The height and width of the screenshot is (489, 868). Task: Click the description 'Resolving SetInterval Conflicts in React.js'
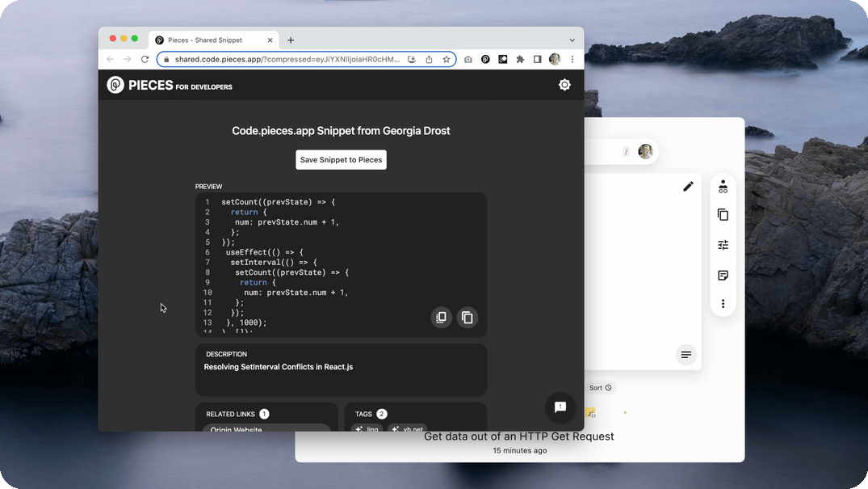click(279, 366)
